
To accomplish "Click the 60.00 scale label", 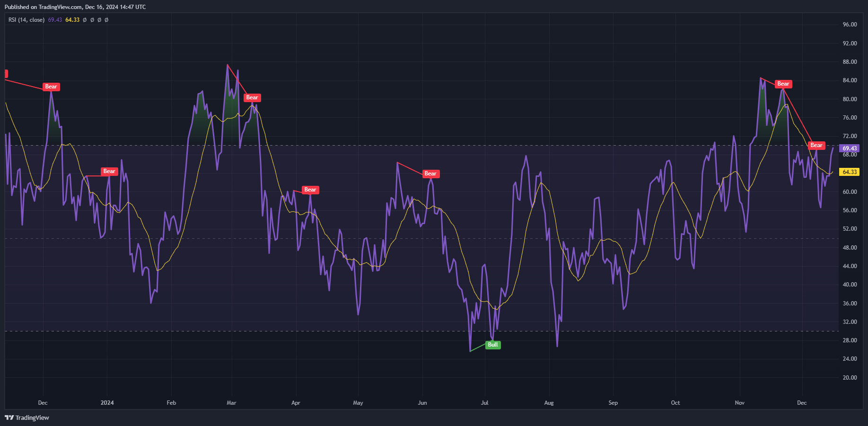I will point(850,192).
